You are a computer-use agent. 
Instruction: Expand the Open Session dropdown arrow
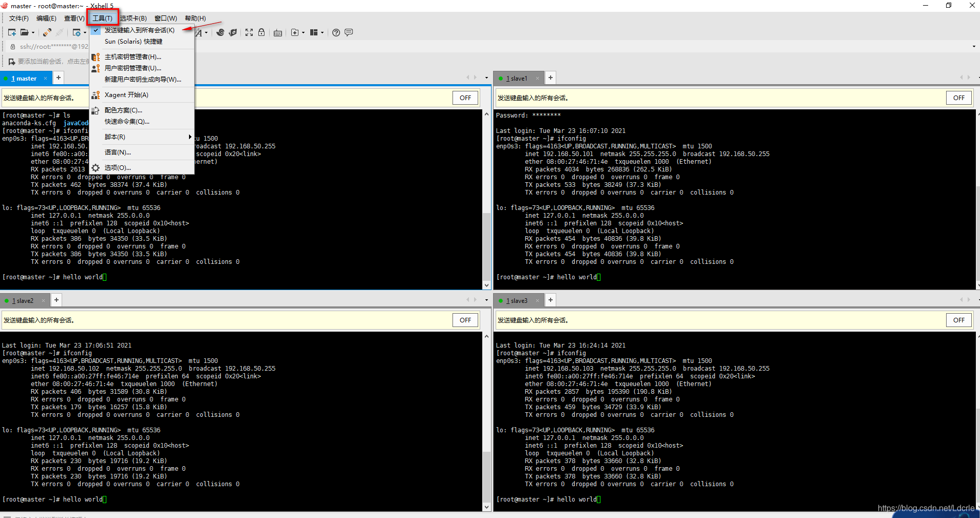pos(33,33)
